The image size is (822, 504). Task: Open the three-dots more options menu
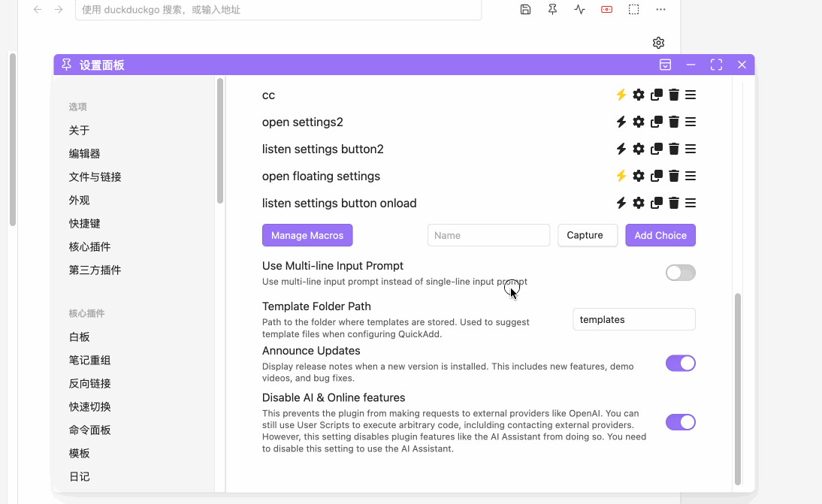[x=660, y=10]
